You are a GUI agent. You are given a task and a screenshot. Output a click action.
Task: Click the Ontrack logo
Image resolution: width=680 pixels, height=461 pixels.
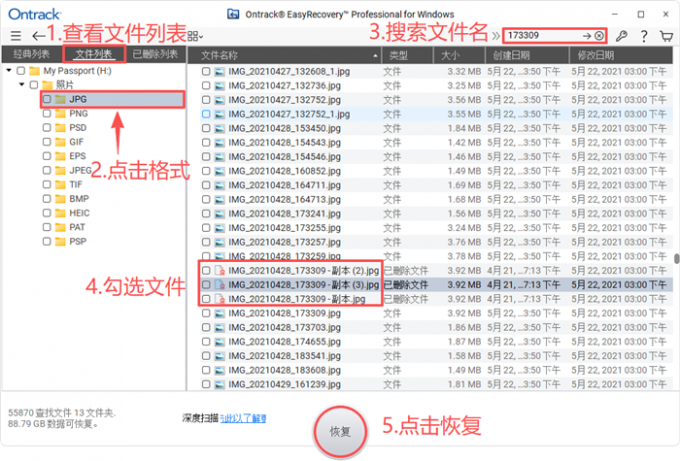34,14
